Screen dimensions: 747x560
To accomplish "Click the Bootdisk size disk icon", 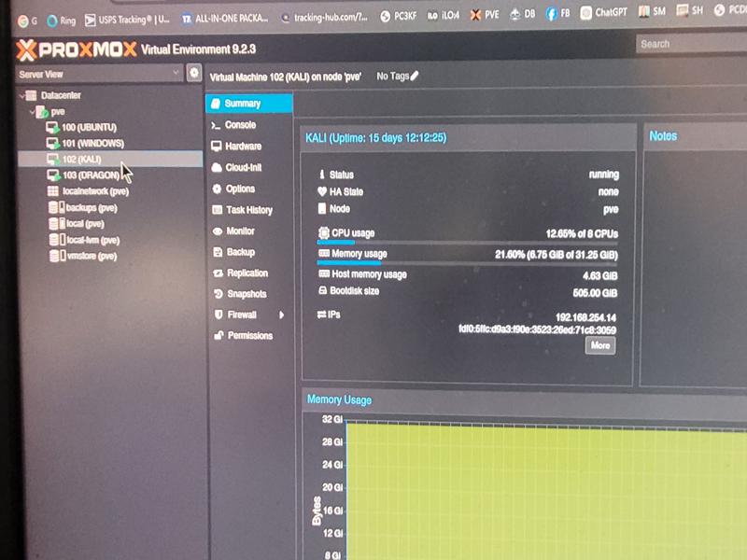I will click(322, 290).
